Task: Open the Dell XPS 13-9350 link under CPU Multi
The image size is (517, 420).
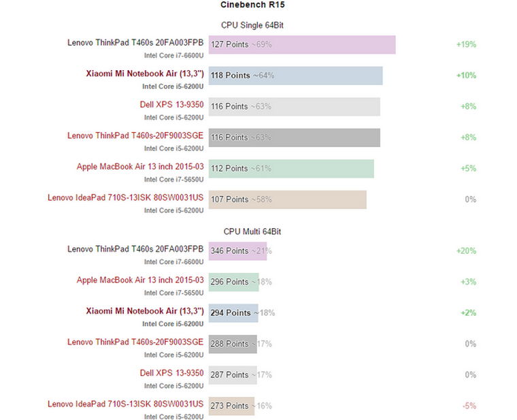Action: click(171, 373)
